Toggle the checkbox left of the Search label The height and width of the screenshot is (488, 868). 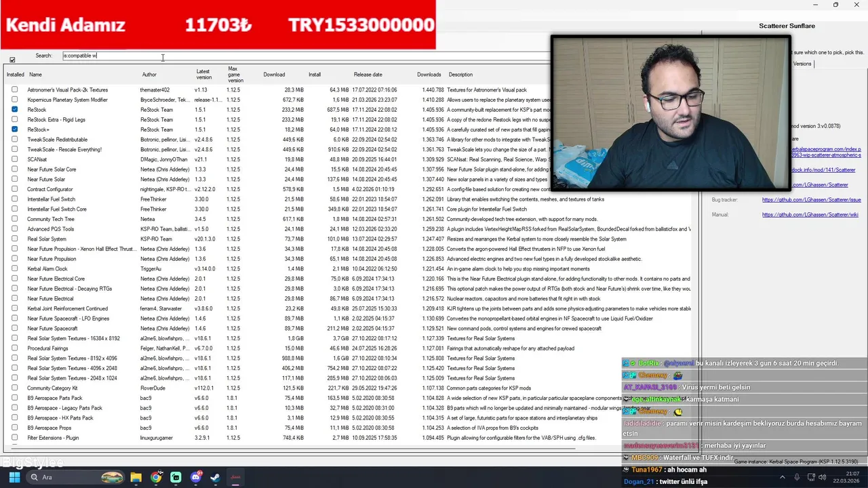point(12,60)
